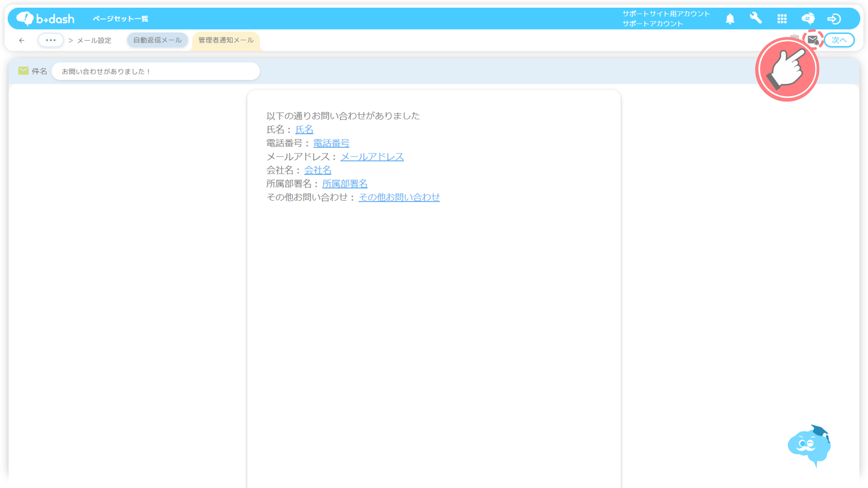
Task: Expand the breadcrumb ellipsis button
Action: tap(51, 40)
